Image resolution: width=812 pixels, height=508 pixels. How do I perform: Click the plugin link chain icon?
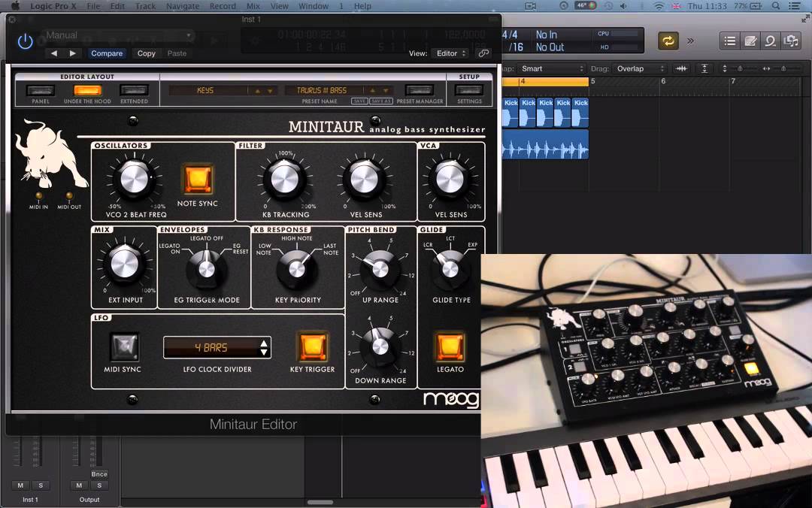coord(483,53)
